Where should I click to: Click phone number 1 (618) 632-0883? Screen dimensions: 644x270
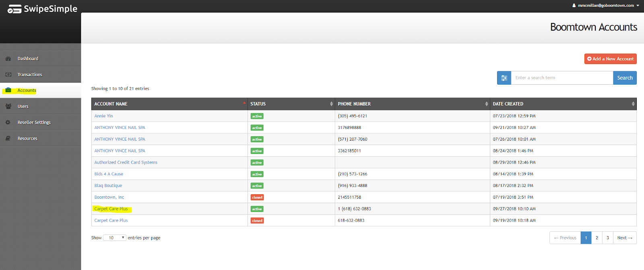click(354, 209)
